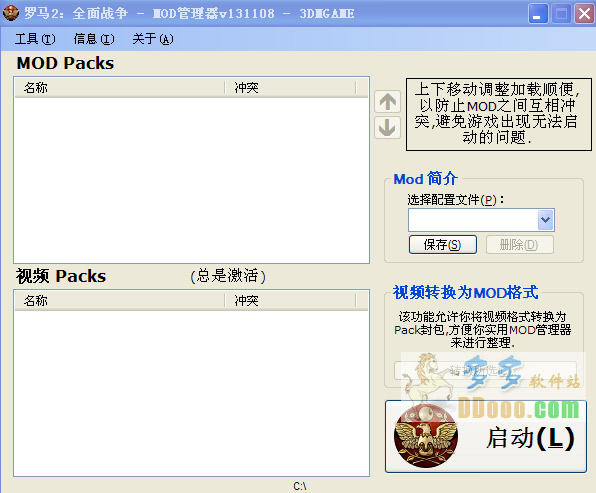
Task: Sort MOD Packs list by 名称 column
Action: click(120, 88)
